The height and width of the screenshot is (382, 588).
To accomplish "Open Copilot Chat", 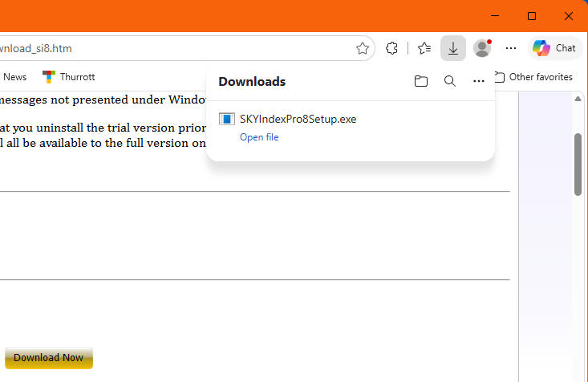I will click(554, 48).
